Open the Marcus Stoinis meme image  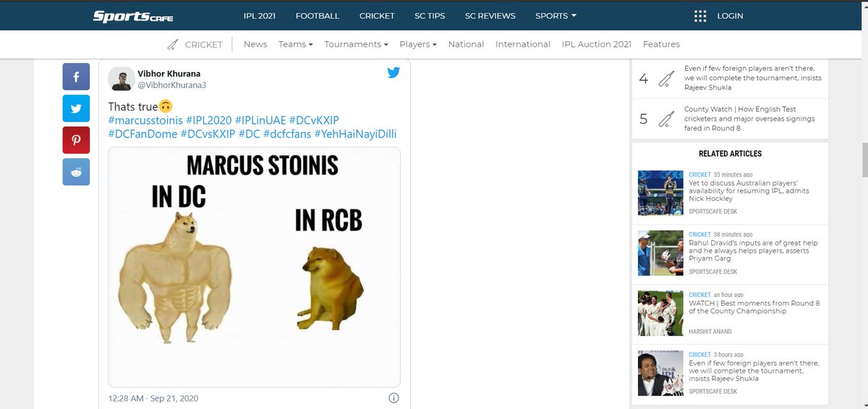[254, 267]
